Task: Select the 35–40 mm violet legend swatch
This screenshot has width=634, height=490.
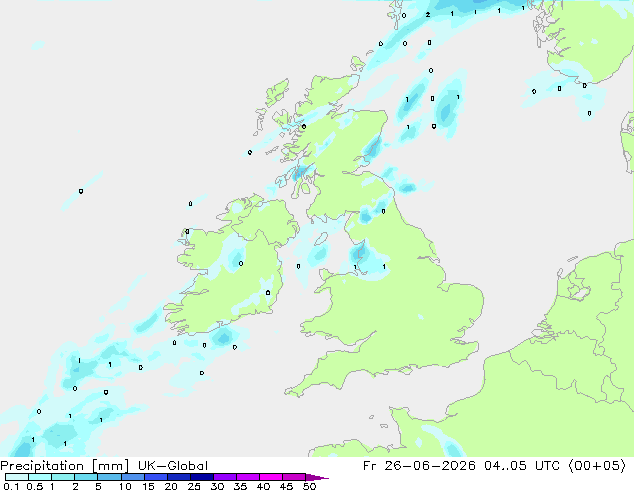Action: tap(248, 477)
